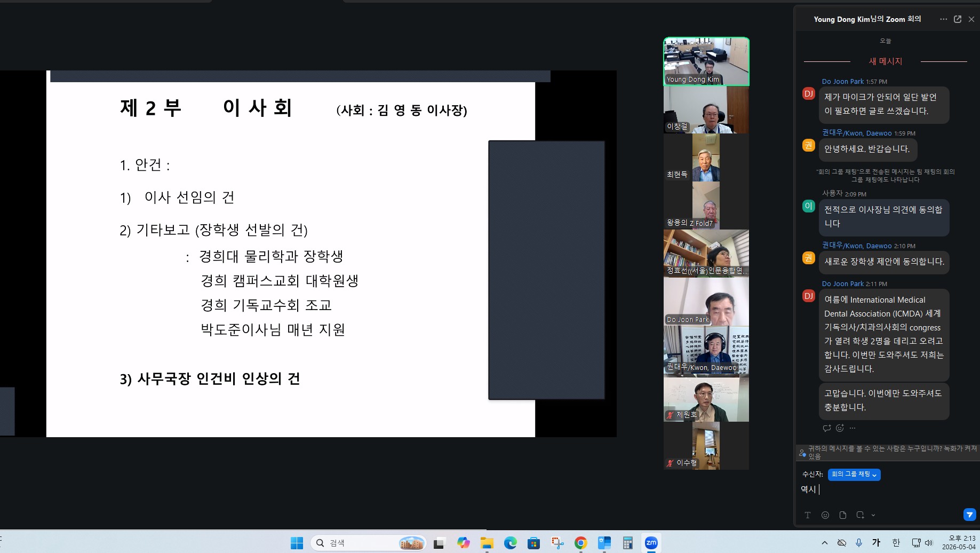Click the microphone in-use tray icon
Screen dimensions: 980x553
(x=859, y=543)
